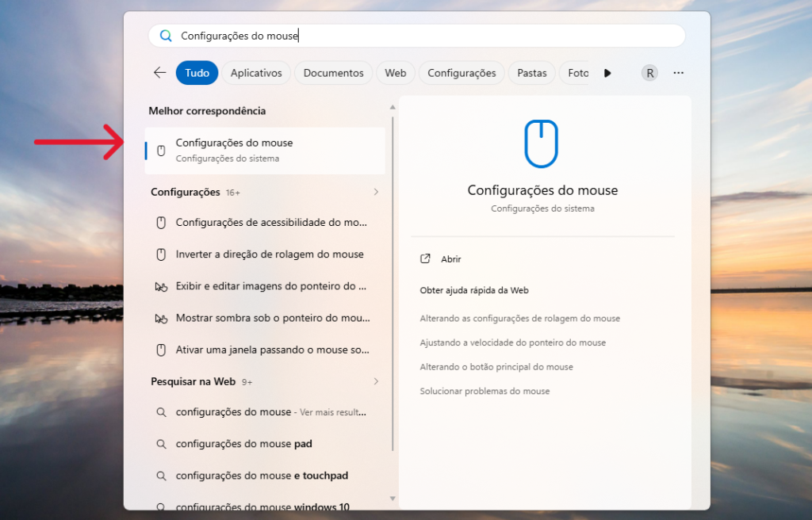Click the scrollbar down arrow in the results list
The width and height of the screenshot is (812, 520).
(392, 499)
